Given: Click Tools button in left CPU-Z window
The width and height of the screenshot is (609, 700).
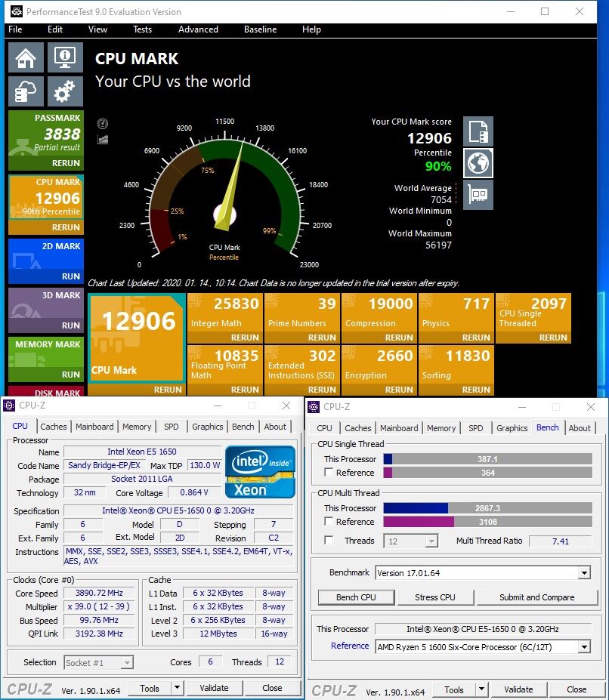Looking at the screenshot, I should [150, 688].
